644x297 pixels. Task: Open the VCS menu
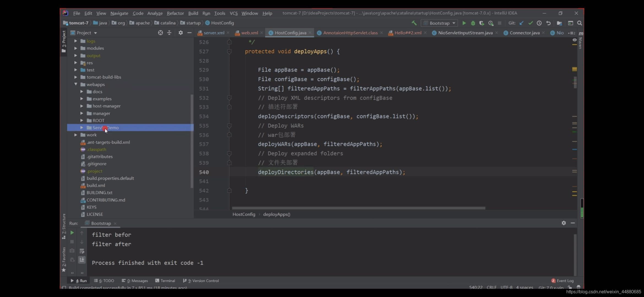point(233,13)
